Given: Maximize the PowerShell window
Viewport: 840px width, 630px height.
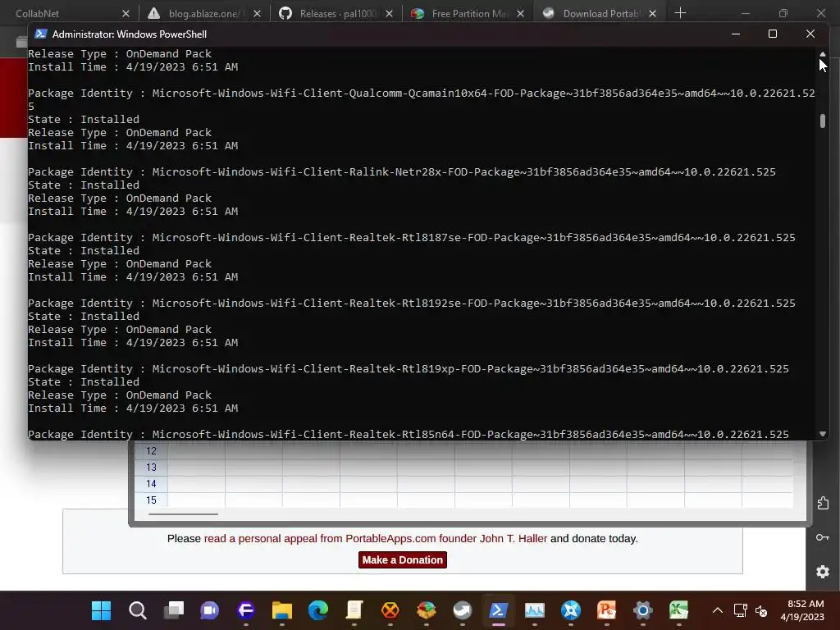Looking at the screenshot, I should coord(773,34).
